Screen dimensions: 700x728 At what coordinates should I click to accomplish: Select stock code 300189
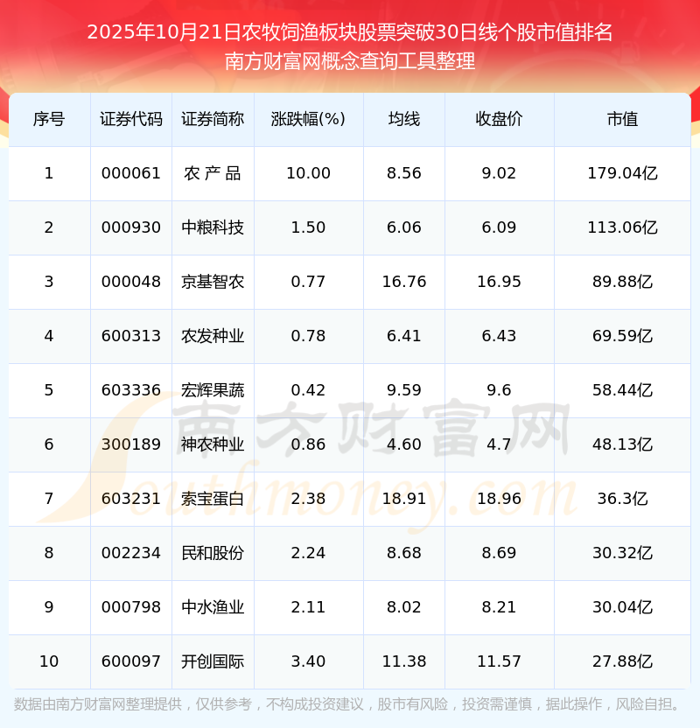tap(131, 444)
